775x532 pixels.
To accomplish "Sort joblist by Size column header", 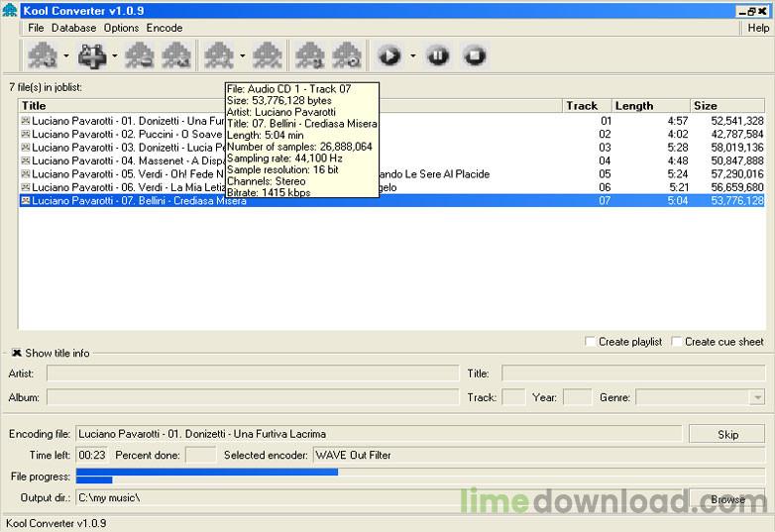I will (x=727, y=106).
